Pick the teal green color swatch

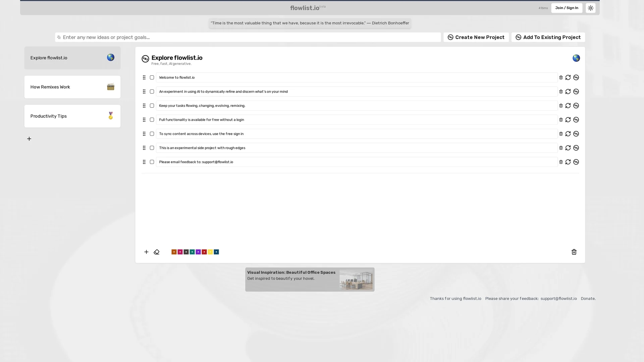192,252
